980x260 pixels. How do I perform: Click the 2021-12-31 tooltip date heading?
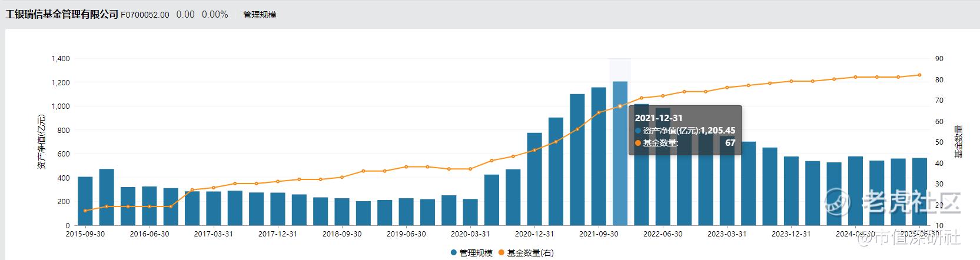point(659,118)
